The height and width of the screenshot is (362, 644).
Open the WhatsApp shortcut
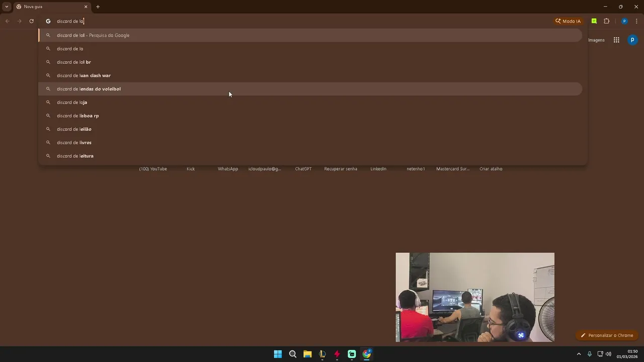click(x=228, y=169)
